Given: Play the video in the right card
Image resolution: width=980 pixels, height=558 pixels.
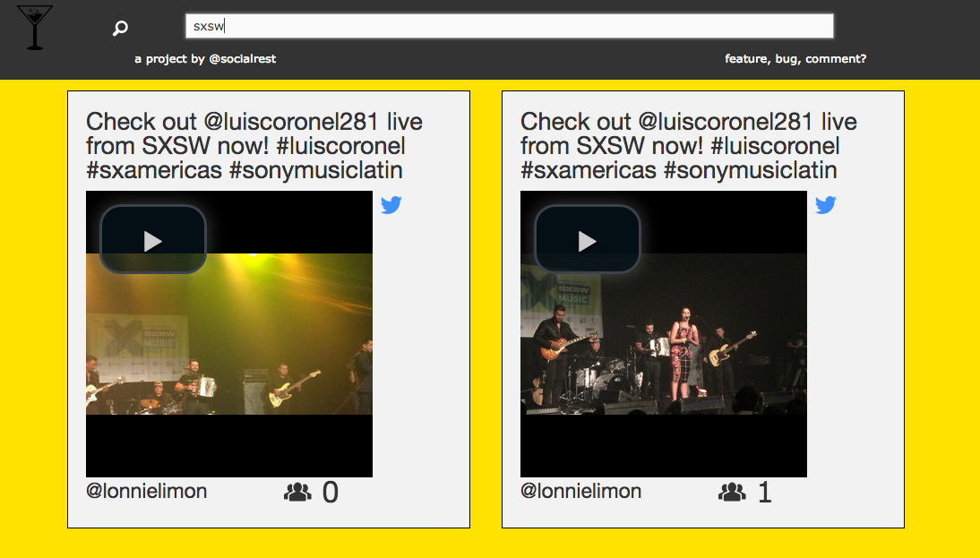Looking at the screenshot, I should click(588, 240).
